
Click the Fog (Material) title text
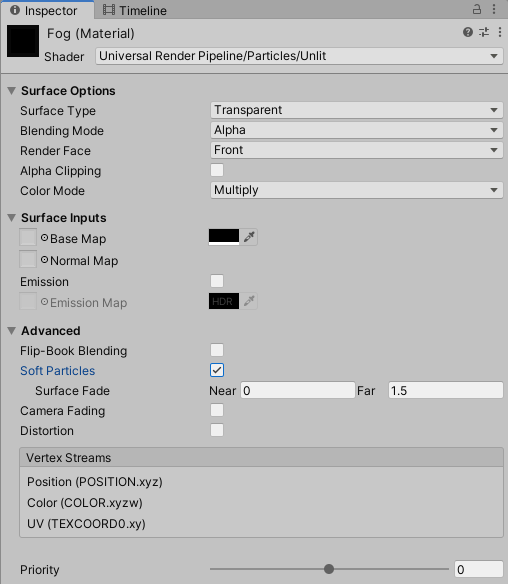(91, 34)
